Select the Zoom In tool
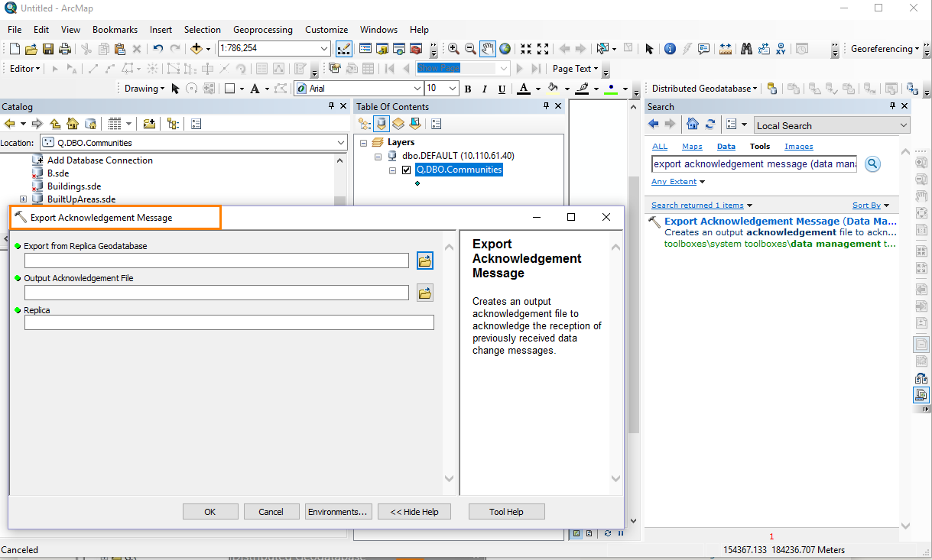The width and height of the screenshot is (932, 560). [x=453, y=49]
